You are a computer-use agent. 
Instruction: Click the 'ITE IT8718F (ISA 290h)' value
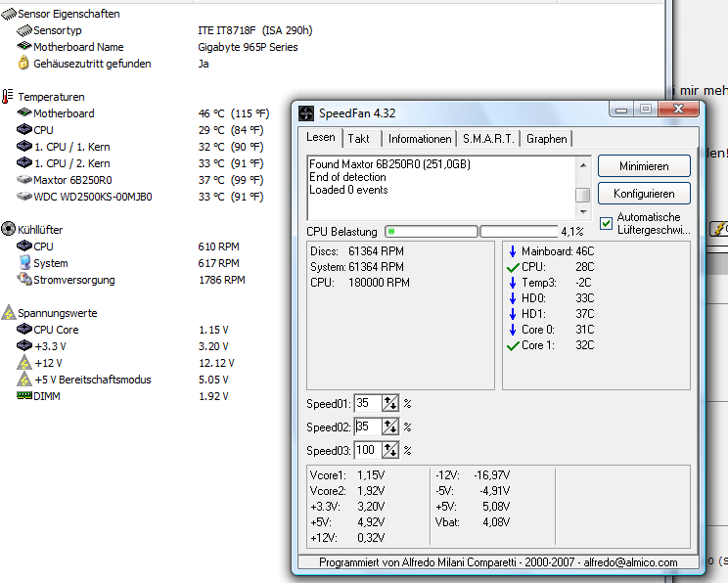255,30
